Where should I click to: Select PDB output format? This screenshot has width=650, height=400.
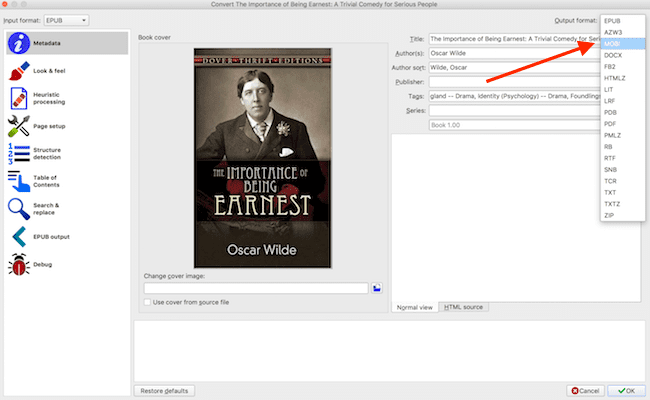point(622,112)
